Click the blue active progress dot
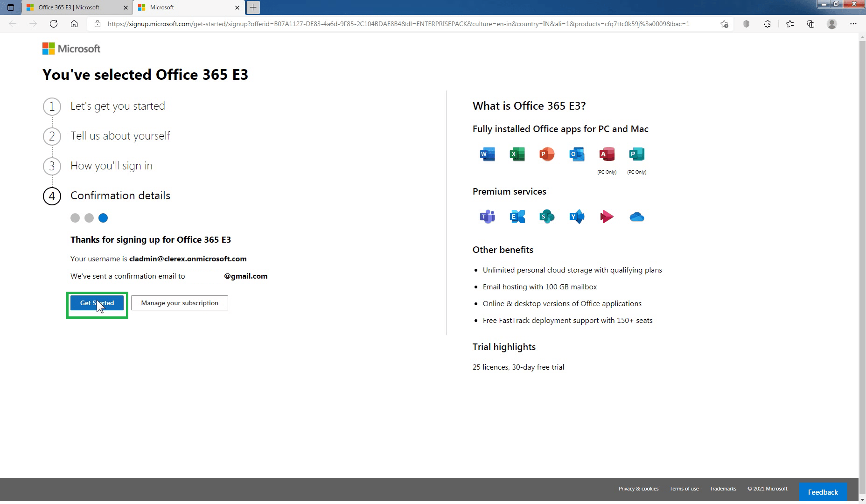 point(103,218)
